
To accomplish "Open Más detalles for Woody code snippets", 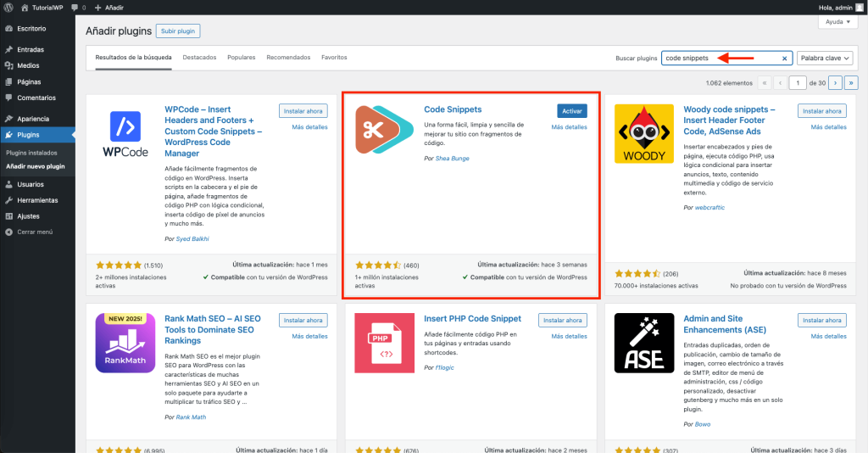I will click(829, 127).
